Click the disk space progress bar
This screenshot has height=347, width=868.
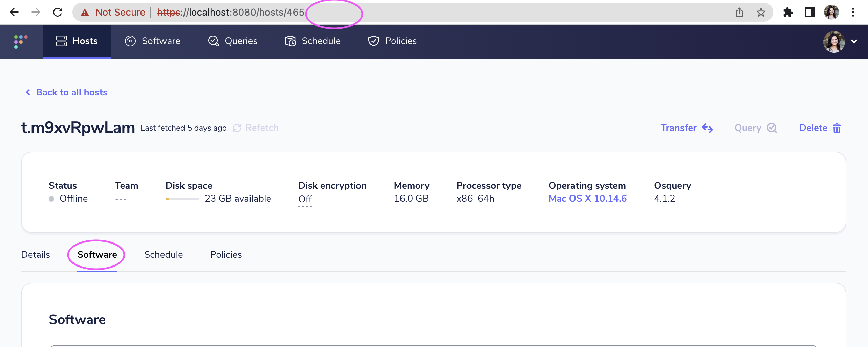[x=182, y=199]
